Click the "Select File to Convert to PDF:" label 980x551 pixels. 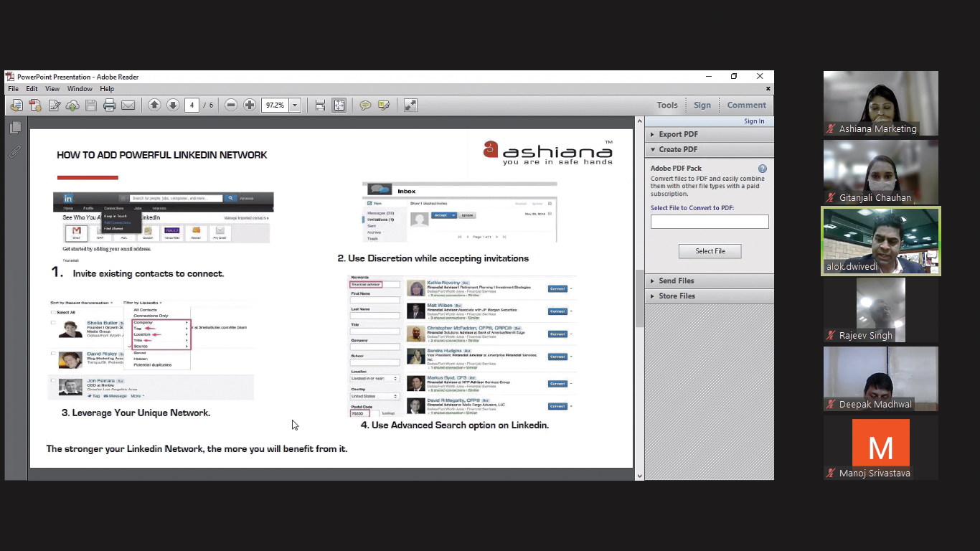[692, 208]
